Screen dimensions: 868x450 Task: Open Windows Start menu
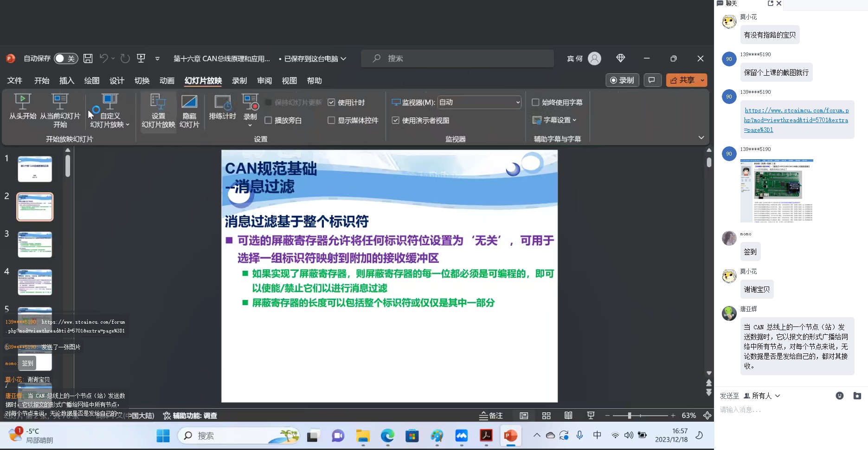tap(163, 436)
